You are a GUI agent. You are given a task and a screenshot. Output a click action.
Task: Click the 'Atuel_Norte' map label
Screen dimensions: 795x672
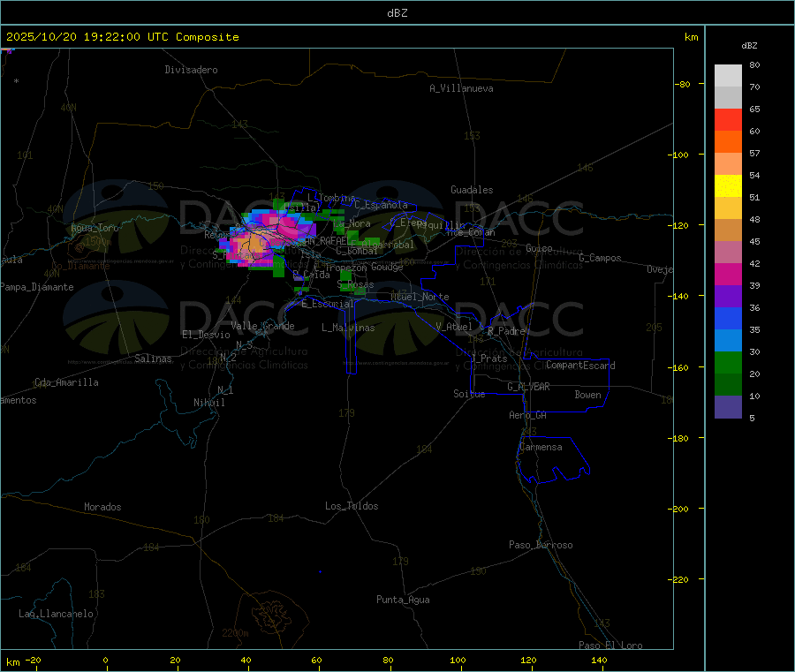tap(420, 297)
